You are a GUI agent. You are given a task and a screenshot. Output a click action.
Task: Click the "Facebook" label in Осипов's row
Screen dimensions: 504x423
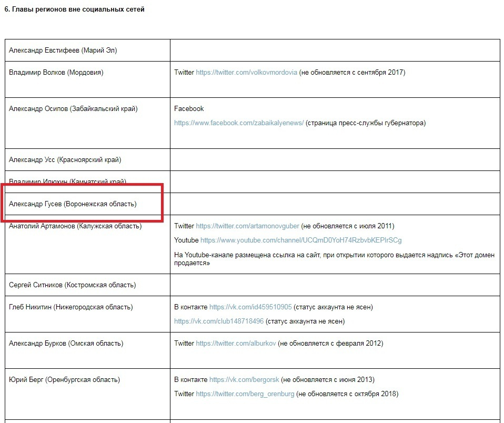pos(189,109)
